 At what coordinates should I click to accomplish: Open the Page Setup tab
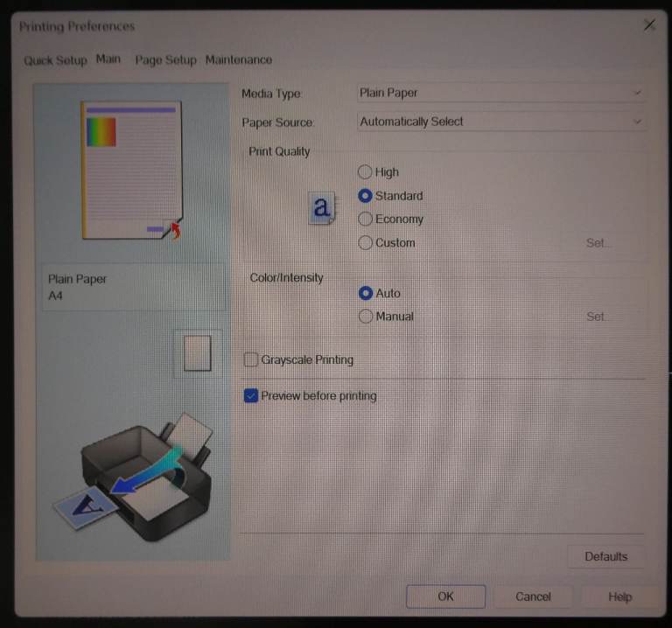point(165,60)
